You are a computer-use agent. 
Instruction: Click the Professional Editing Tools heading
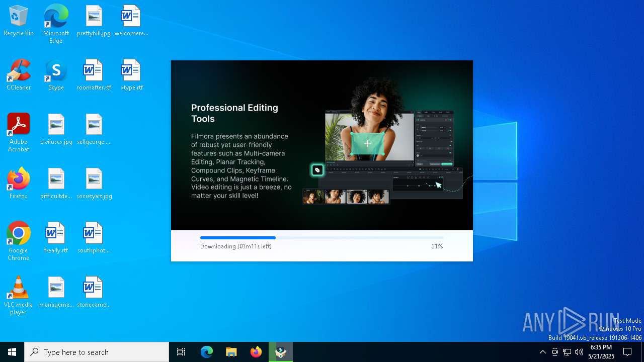tap(234, 113)
